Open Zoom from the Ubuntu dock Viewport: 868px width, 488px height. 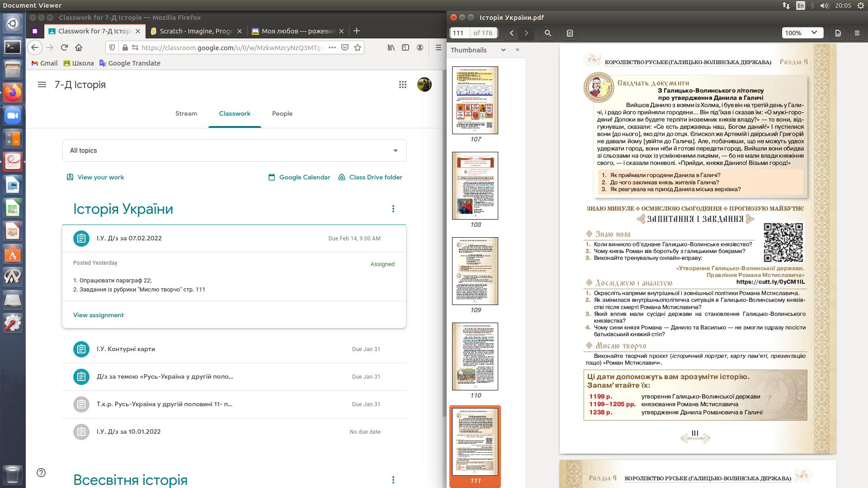[x=13, y=116]
